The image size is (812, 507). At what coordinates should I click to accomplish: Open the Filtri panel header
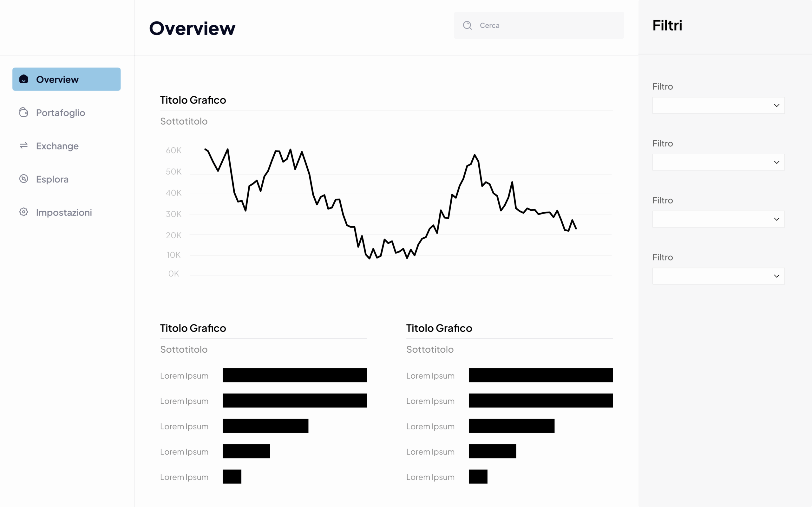[667, 25]
